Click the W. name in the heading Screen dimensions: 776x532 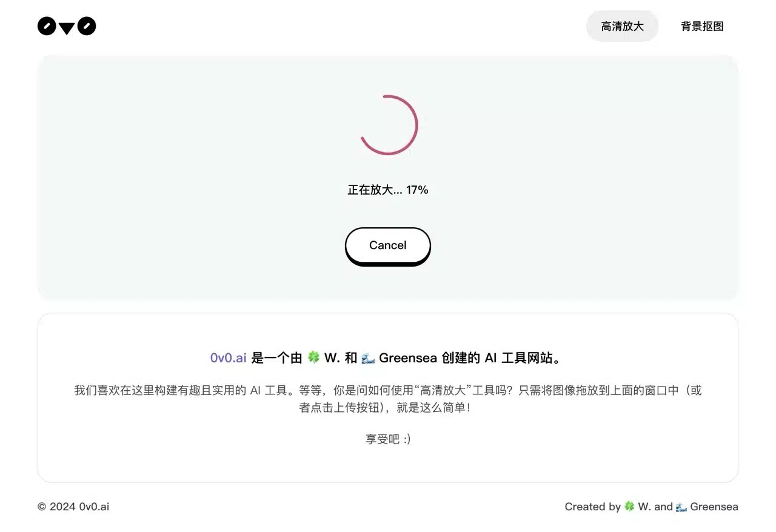332,358
